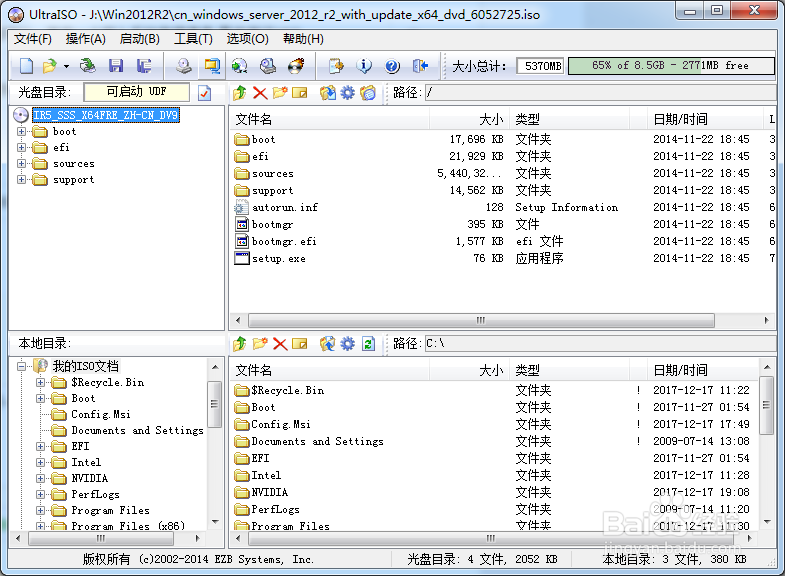Open the 帮助(H) menu
The width and height of the screenshot is (785, 576).
303,39
